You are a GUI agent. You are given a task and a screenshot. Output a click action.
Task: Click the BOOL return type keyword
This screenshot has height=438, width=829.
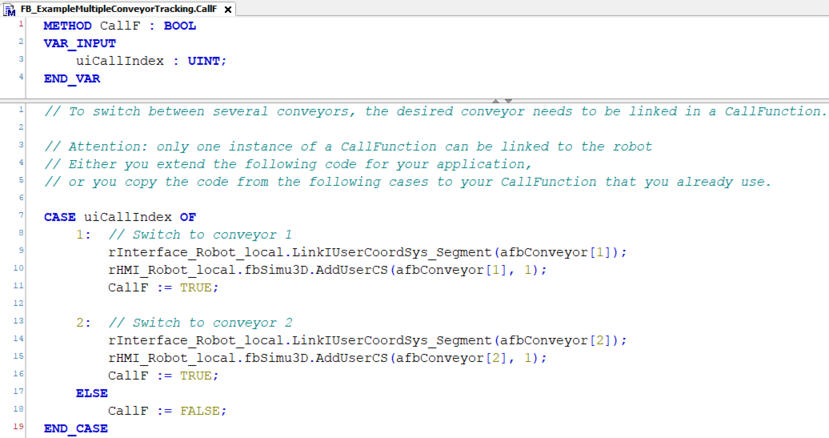click(x=179, y=26)
